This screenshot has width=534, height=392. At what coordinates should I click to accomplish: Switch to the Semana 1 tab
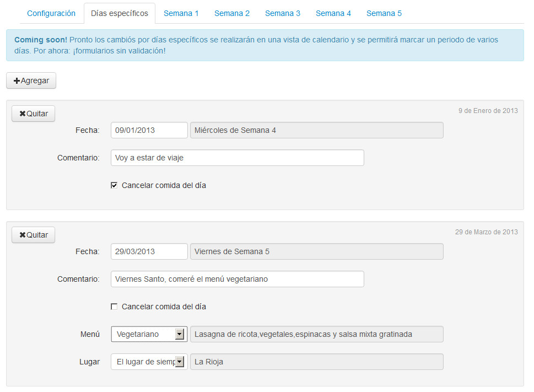(181, 13)
